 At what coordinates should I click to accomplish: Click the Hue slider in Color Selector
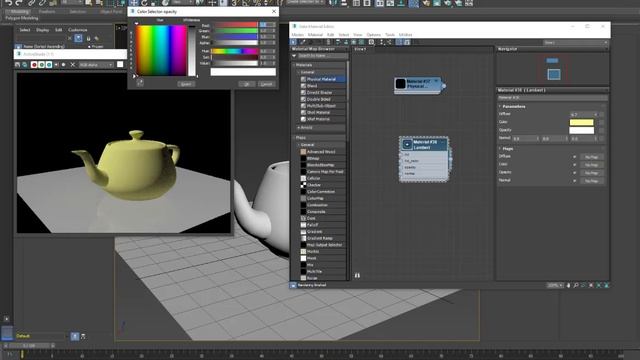(x=235, y=51)
